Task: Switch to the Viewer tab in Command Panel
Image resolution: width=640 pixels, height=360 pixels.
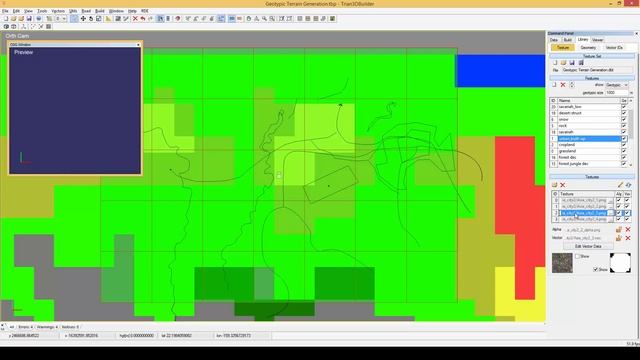Action: [598, 40]
